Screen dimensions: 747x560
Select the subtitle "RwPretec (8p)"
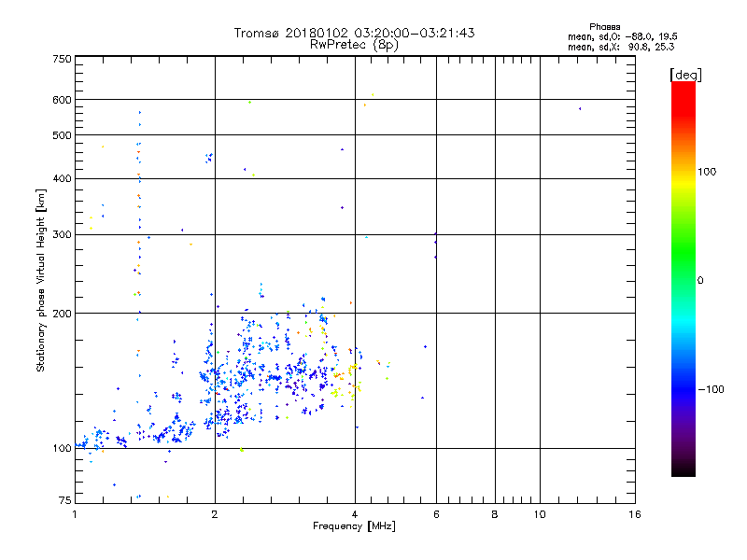point(354,45)
